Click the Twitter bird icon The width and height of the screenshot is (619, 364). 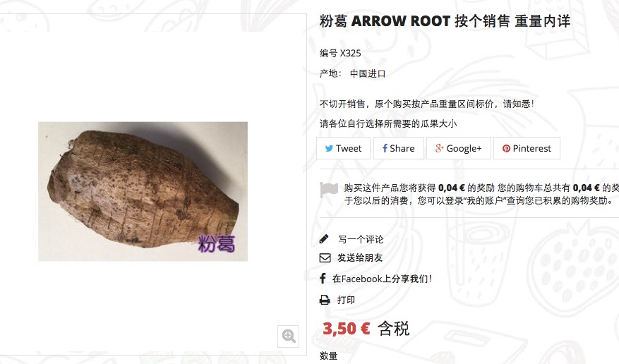coord(329,149)
